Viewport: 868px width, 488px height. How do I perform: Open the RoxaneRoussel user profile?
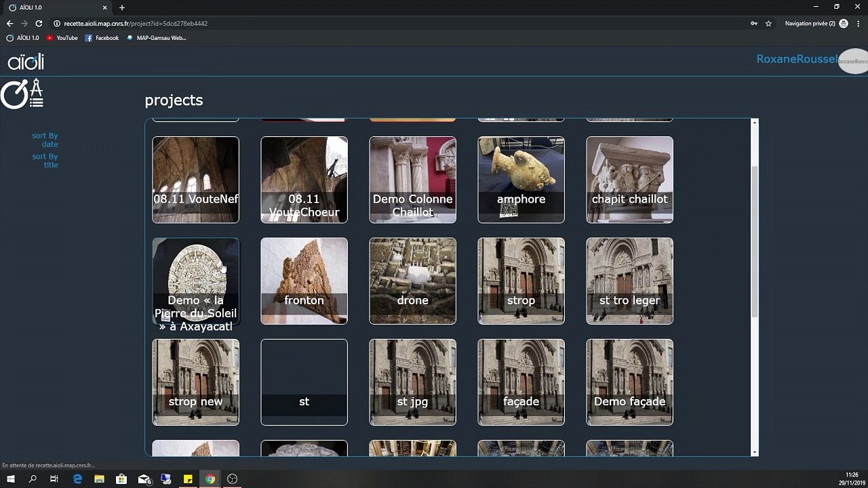click(797, 59)
